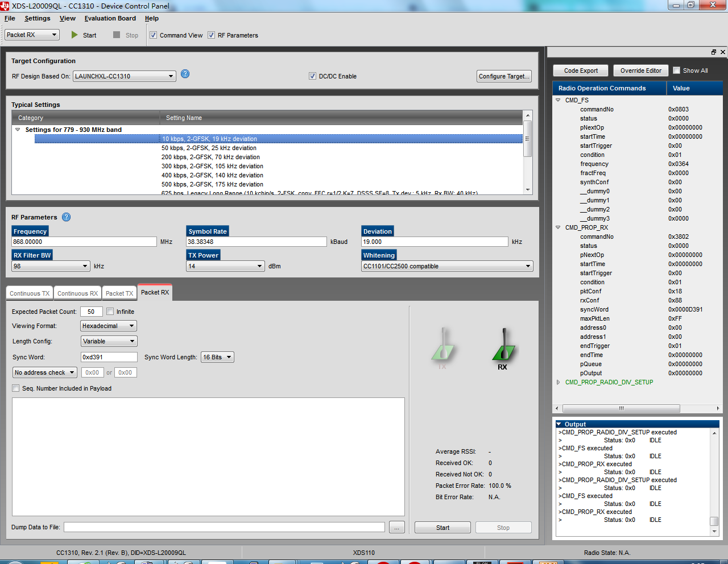Click the Code Export button
The width and height of the screenshot is (728, 564).
click(581, 70)
